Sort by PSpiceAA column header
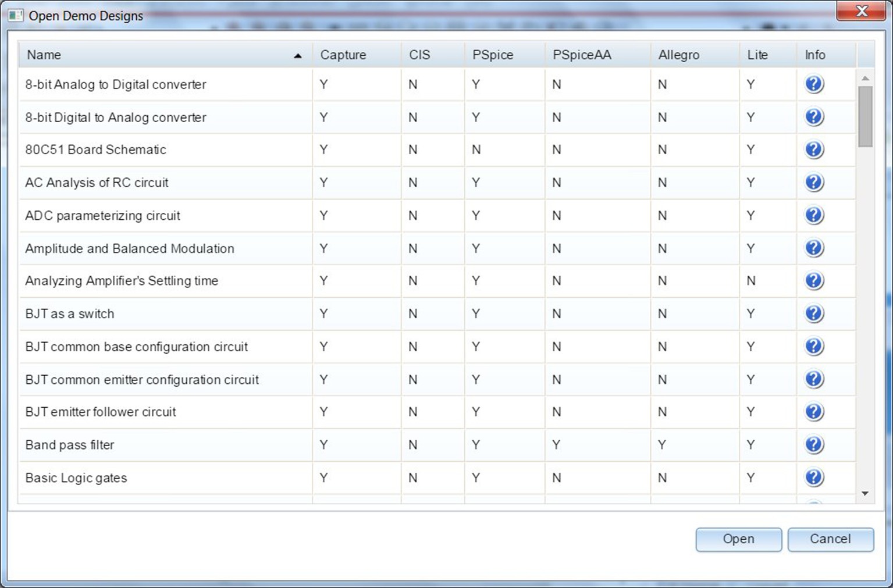893x588 pixels. tap(597, 55)
